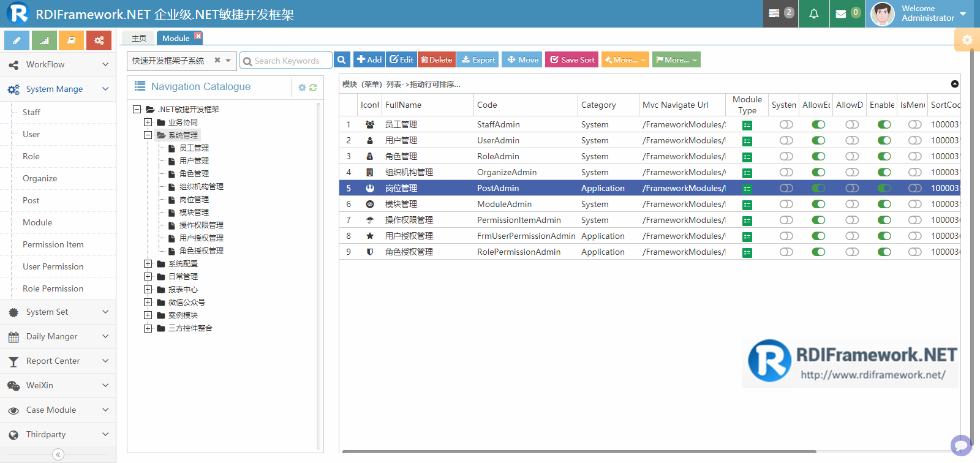The width and height of the screenshot is (980, 463).
Task: Click the star icon of 用户授权管理 row
Action: pyautogui.click(x=370, y=236)
